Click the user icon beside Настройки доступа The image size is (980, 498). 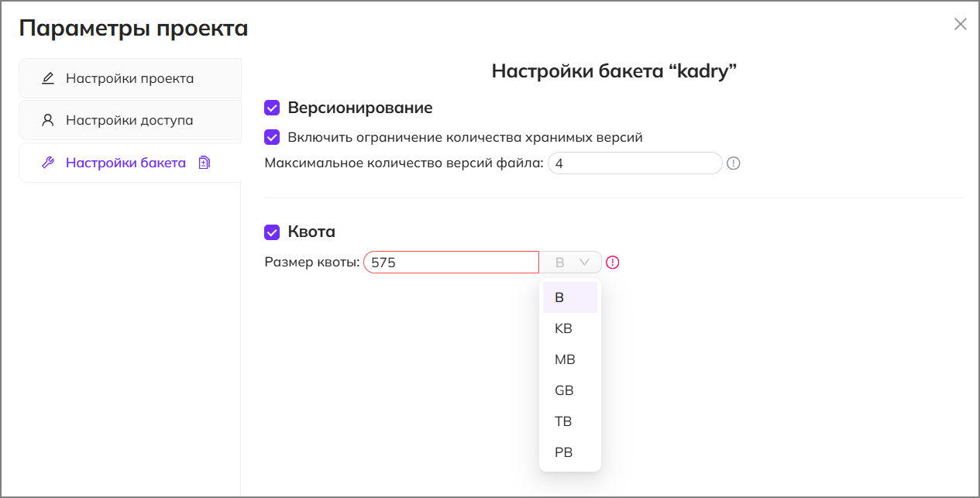tap(48, 120)
